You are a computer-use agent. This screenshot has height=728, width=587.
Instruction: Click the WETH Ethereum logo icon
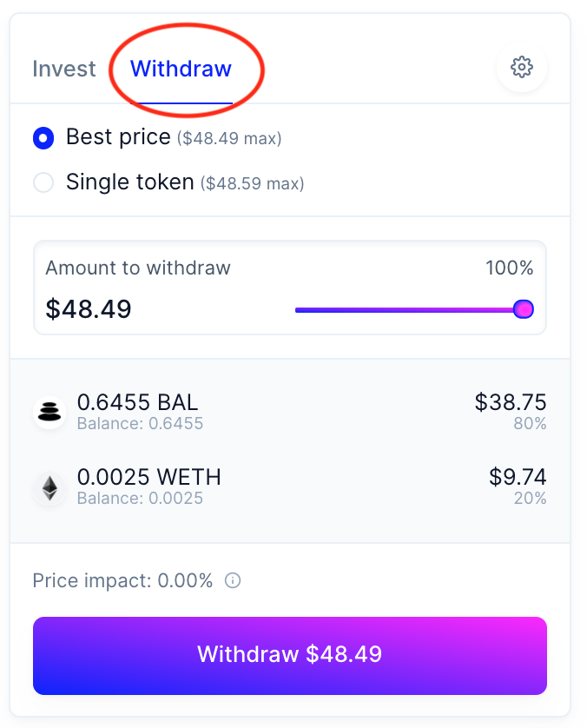click(x=49, y=487)
